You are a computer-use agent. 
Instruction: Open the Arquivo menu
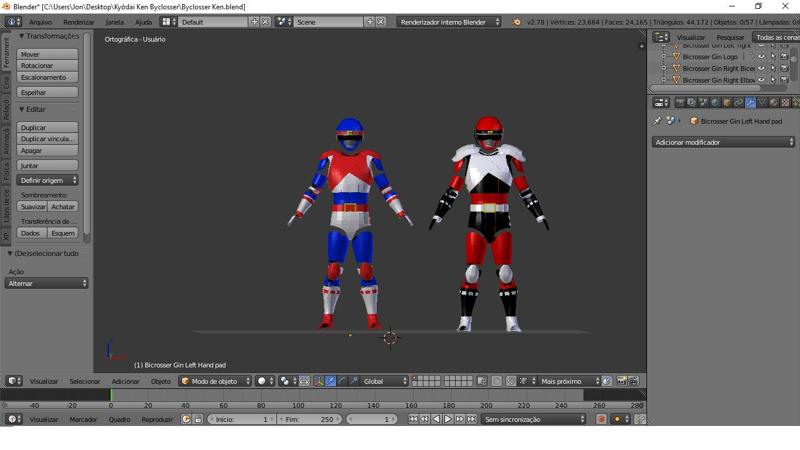click(40, 21)
